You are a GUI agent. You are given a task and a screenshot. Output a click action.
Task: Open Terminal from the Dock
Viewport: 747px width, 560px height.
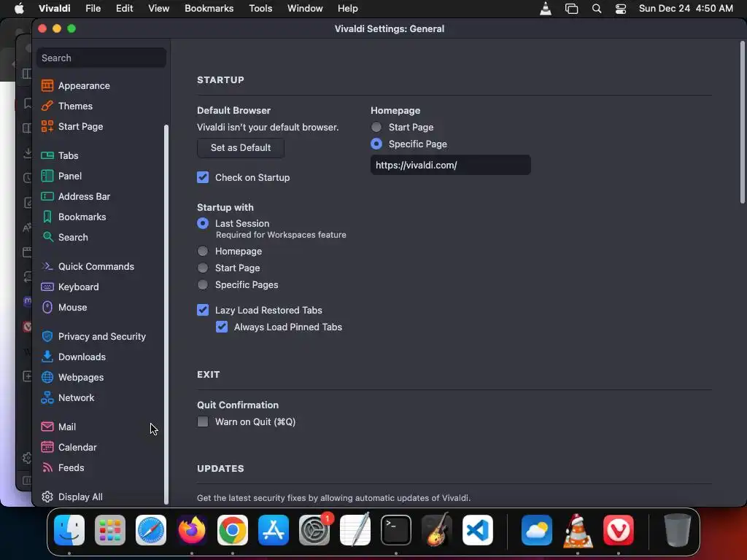point(396,530)
